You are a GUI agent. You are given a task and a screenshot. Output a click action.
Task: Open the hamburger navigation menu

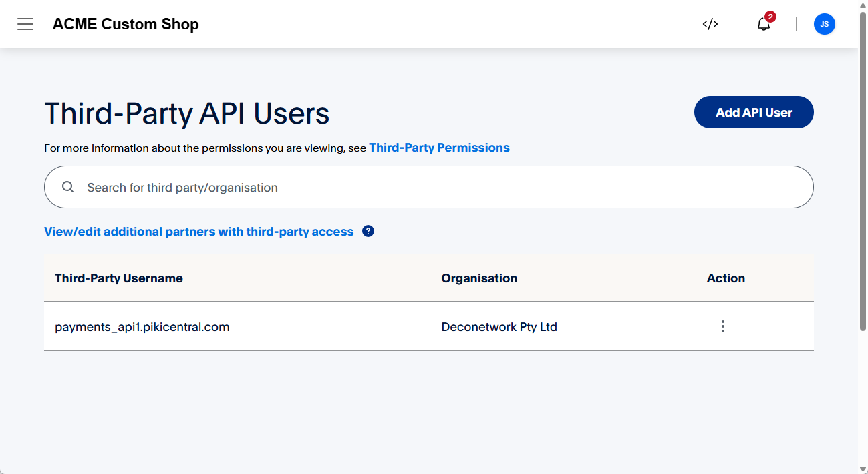[25, 24]
